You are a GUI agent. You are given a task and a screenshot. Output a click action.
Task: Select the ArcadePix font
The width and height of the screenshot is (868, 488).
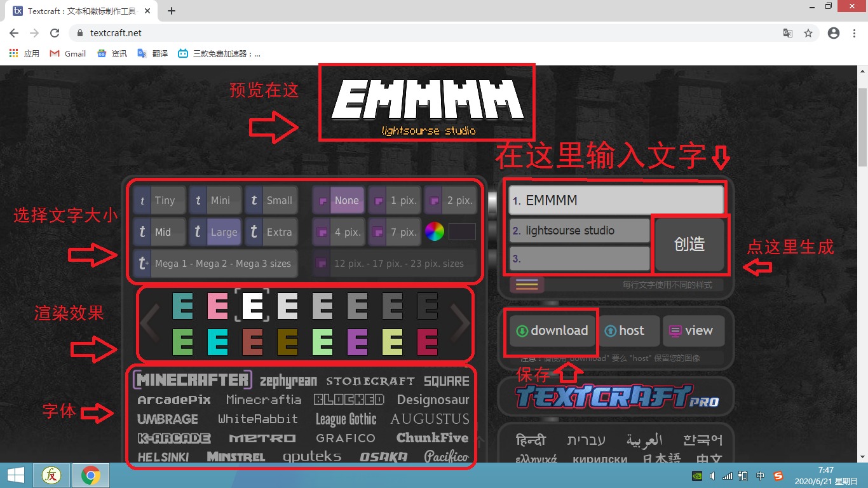[174, 400]
